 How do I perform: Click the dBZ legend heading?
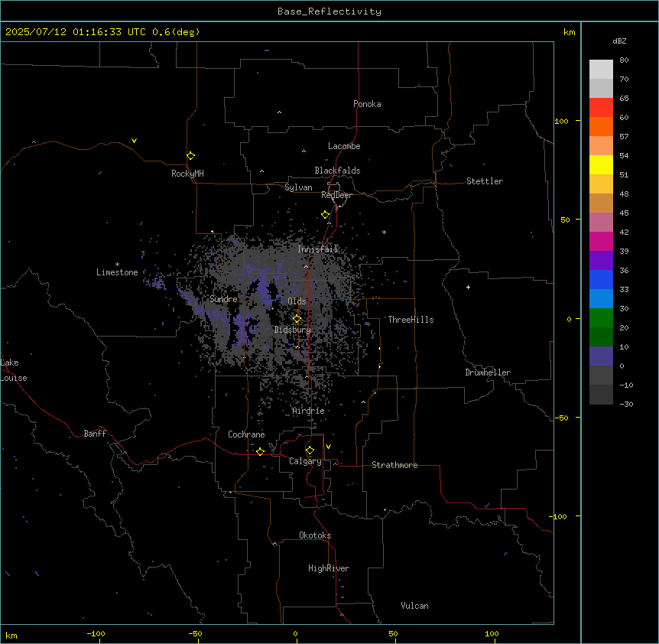point(619,41)
